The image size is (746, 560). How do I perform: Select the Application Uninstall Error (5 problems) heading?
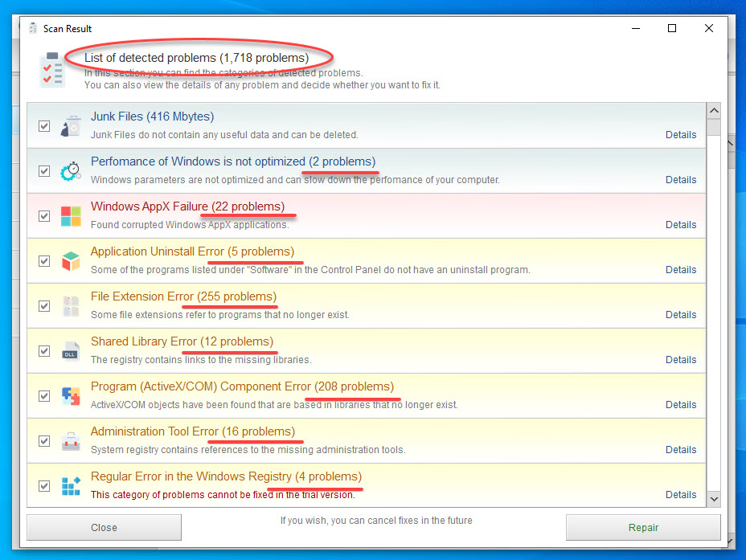pos(192,251)
